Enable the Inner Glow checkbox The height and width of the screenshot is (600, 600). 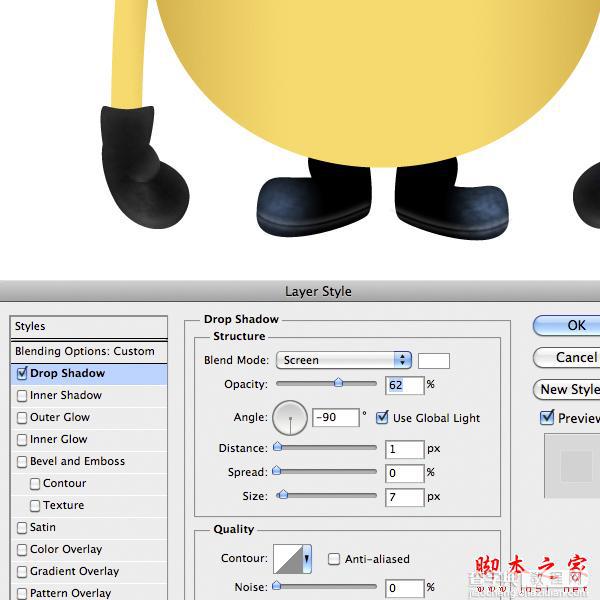point(22,439)
